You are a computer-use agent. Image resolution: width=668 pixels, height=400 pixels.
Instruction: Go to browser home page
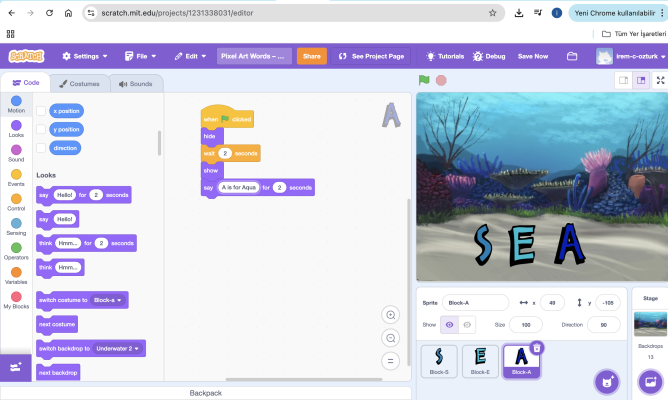pyautogui.click(x=68, y=13)
